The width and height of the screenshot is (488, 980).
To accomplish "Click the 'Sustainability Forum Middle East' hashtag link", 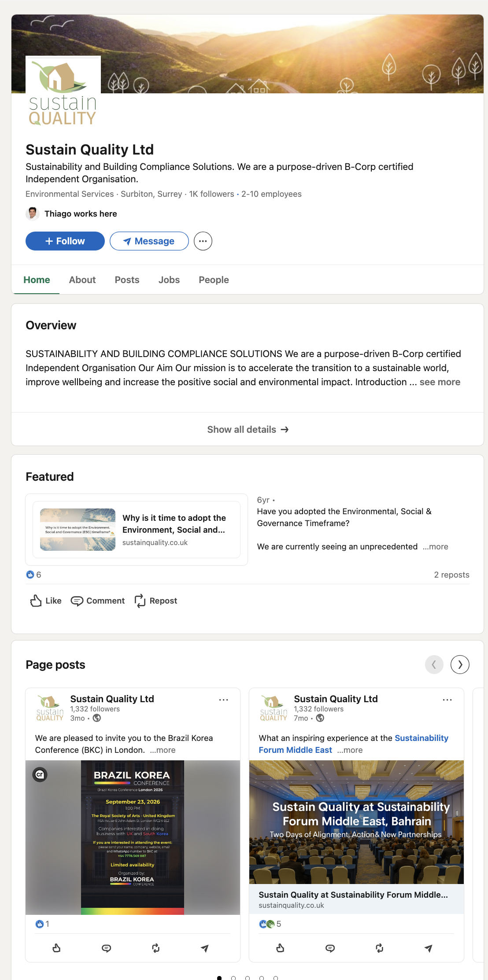I will coord(354,744).
